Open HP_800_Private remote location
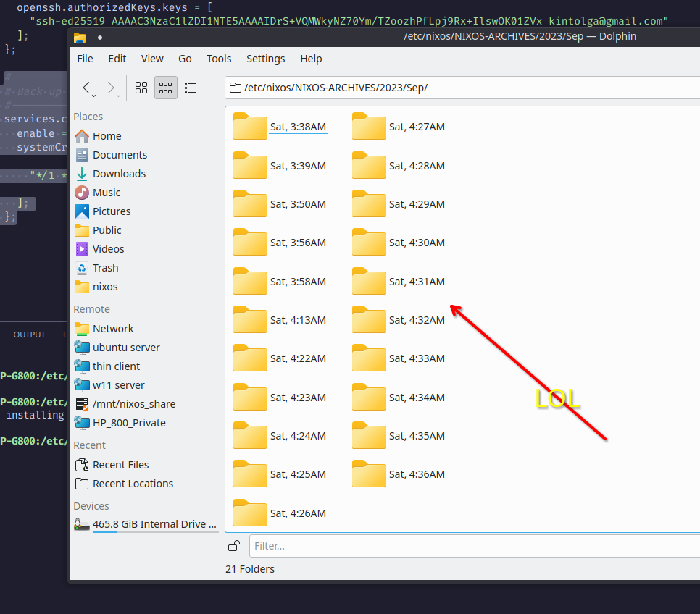The width and height of the screenshot is (700, 614). 145,423
